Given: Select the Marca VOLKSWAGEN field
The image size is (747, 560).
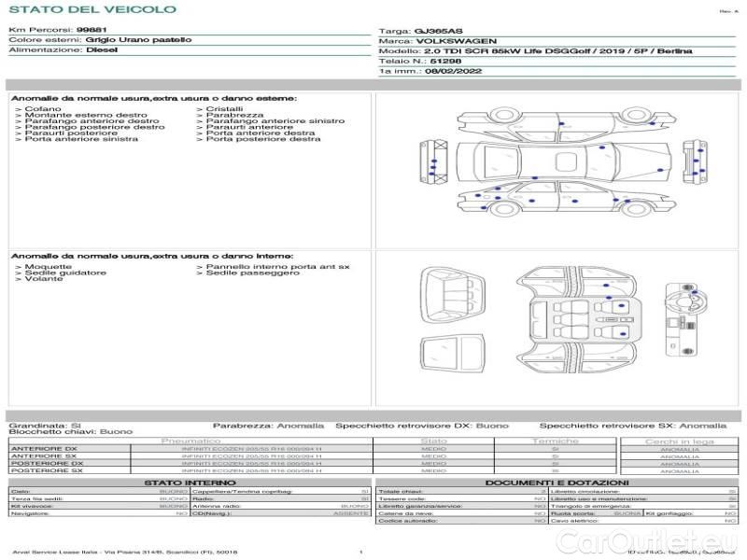Looking at the screenshot, I should click(438, 41).
